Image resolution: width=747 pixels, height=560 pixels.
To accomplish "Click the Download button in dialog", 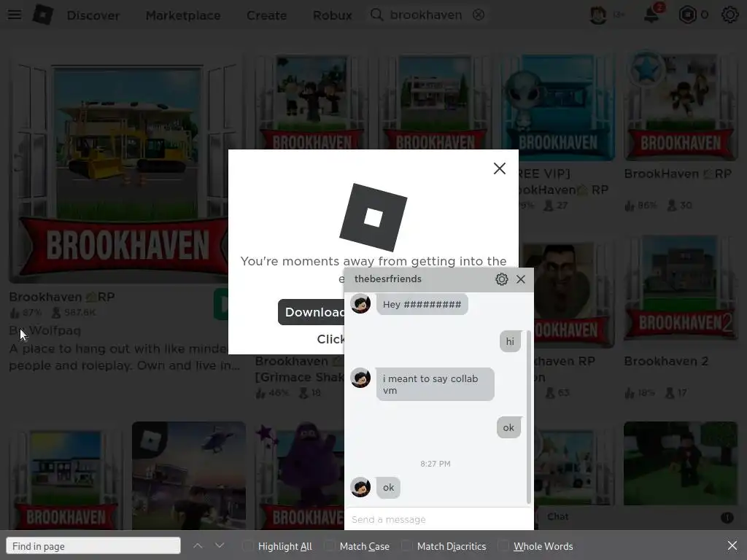I will pyautogui.click(x=311, y=312).
